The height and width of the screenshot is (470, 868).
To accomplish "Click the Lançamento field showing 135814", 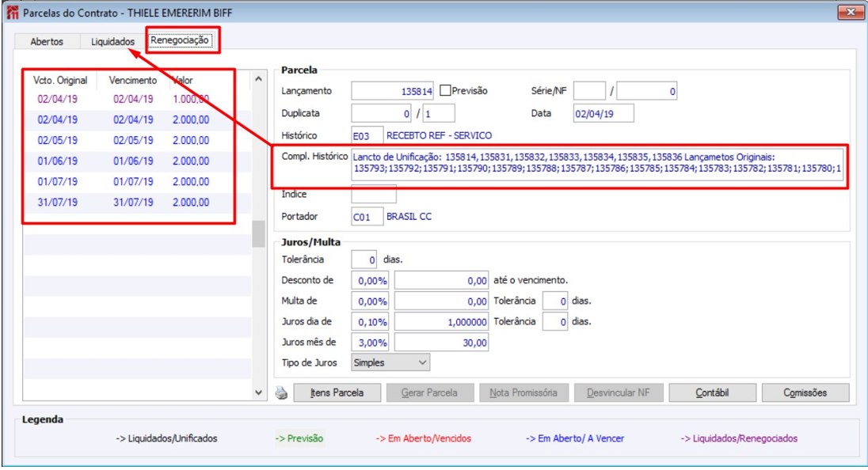I will pyautogui.click(x=393, y=91).
